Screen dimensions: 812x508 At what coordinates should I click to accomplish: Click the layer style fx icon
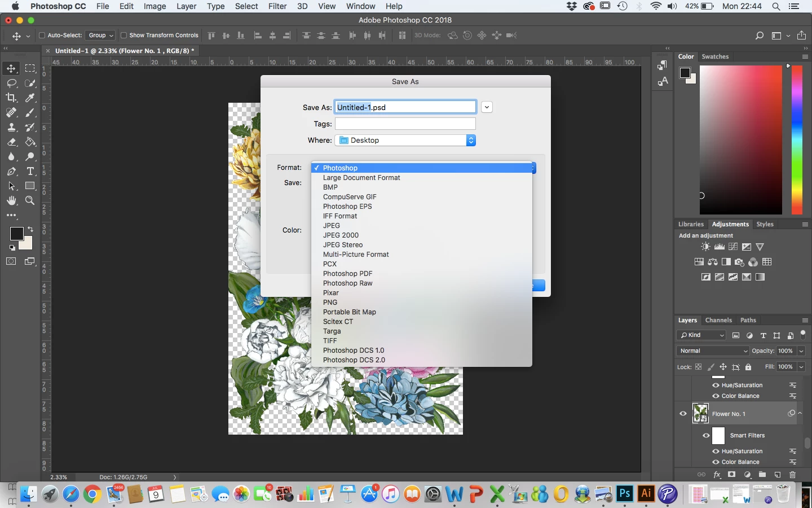click(717, 475)
